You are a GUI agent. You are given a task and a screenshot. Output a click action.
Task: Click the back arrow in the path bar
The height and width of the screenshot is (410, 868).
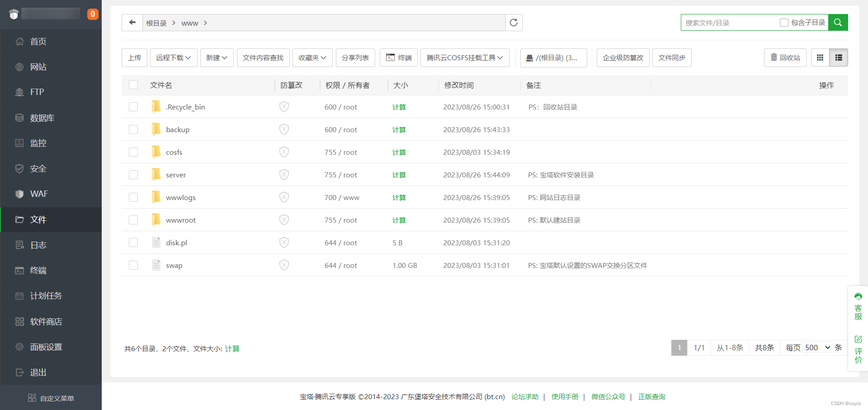click(x=132, y=23)
